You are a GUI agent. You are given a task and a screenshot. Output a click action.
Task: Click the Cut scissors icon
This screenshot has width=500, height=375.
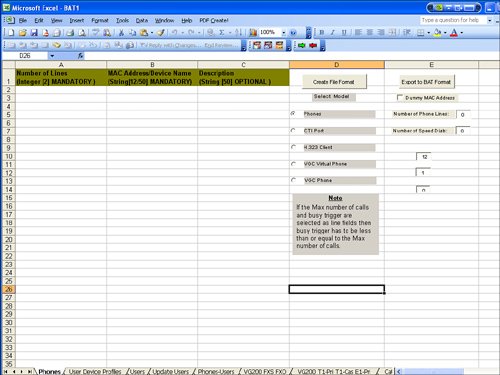click(121, 32)
